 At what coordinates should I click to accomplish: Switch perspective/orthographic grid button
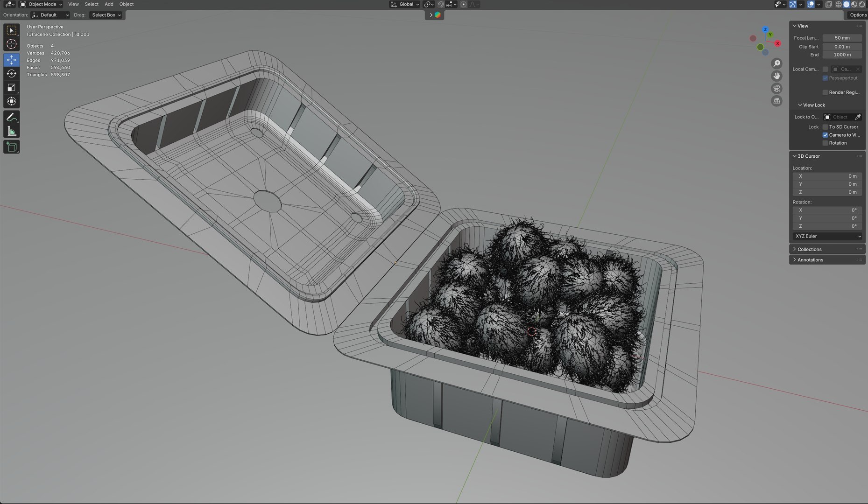click(777, 101)
